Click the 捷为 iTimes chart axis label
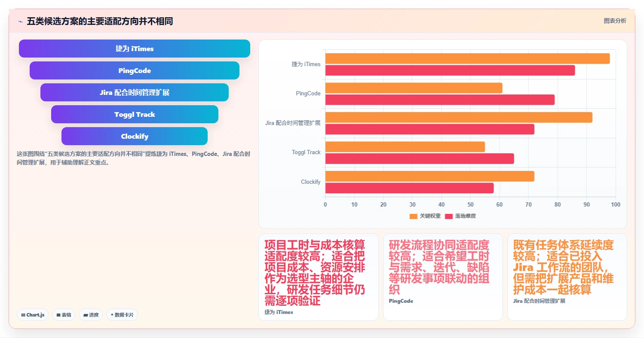This screenshot has height=338, width=644. click(x=306, y=64)
